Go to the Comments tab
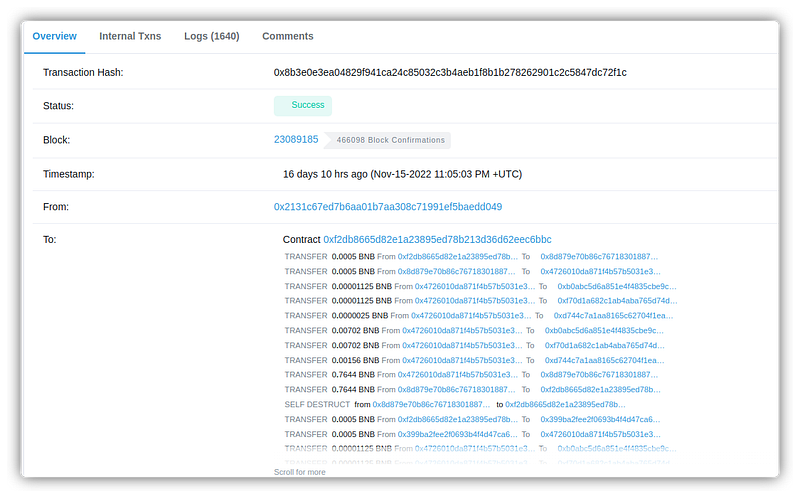Image resolution: width=800 pixels, height=498 pixels. pyautogui.click(x=287, y=36)
